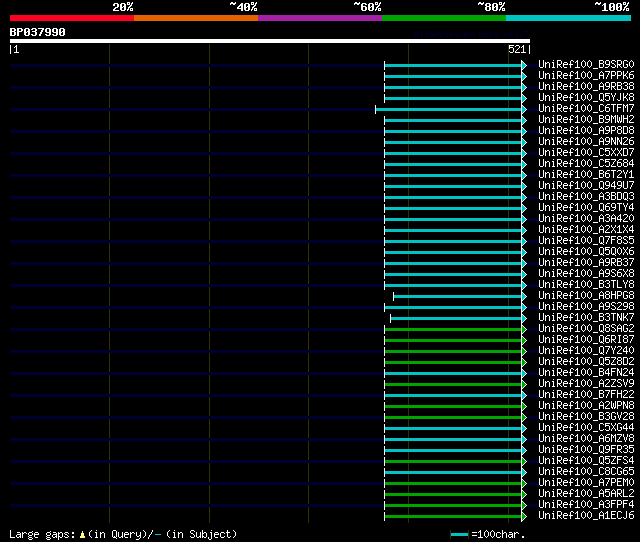Click UniRef100_Q69TY4 label
Image resolution: width=640 pixels, height=542 pixels.
pyautogui.click(x=586, y=208)
